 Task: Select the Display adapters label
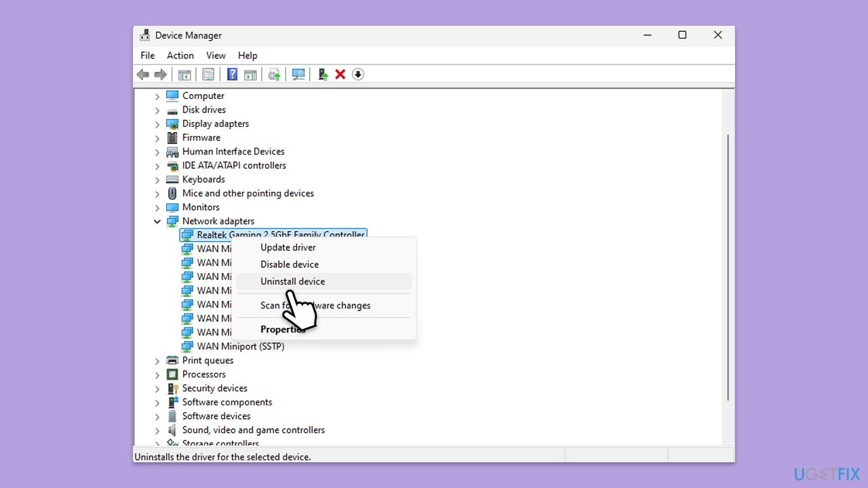click(216, 123)
